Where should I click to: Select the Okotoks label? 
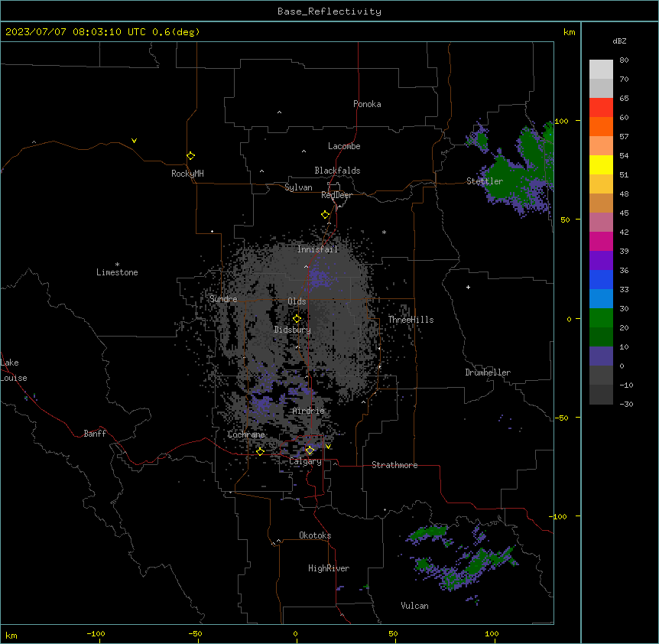(x=315, y=535)
